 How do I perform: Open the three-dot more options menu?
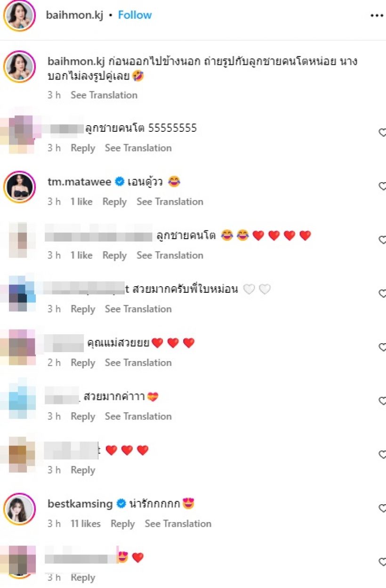click(377, 16)
